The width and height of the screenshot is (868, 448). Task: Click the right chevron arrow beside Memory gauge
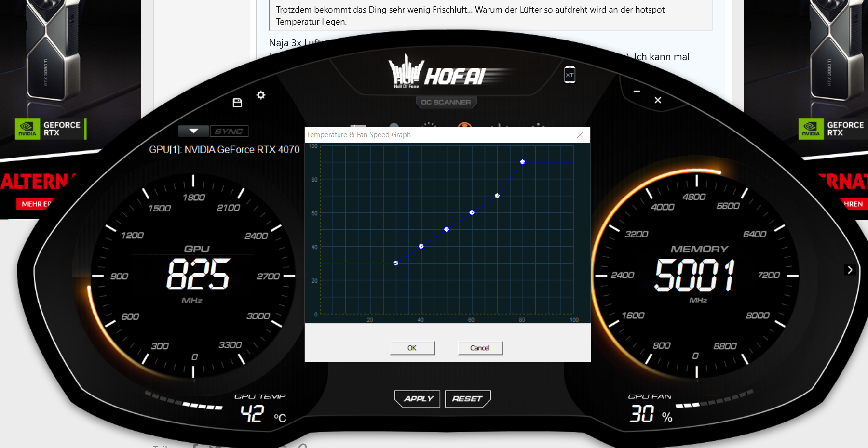(x=850, y=270)
